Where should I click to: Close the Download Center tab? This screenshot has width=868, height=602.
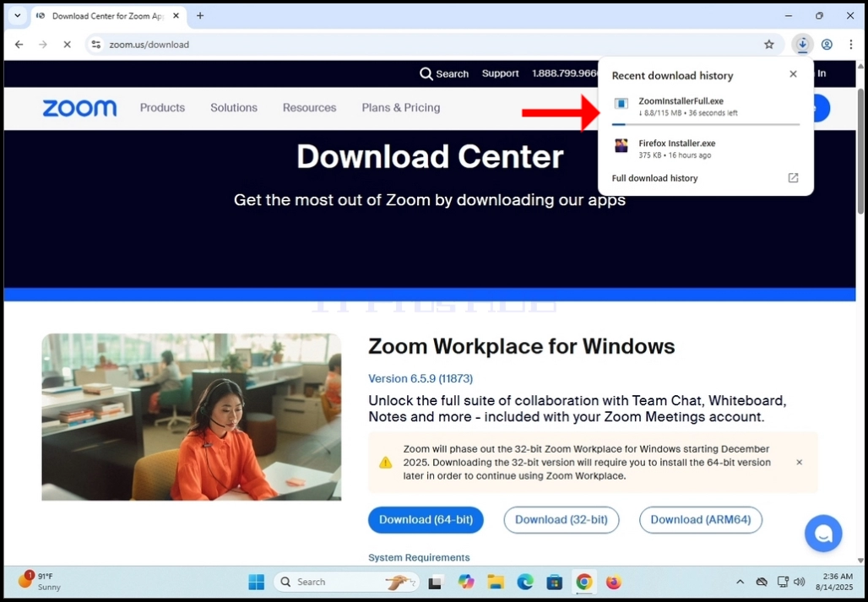pos(176,15)
